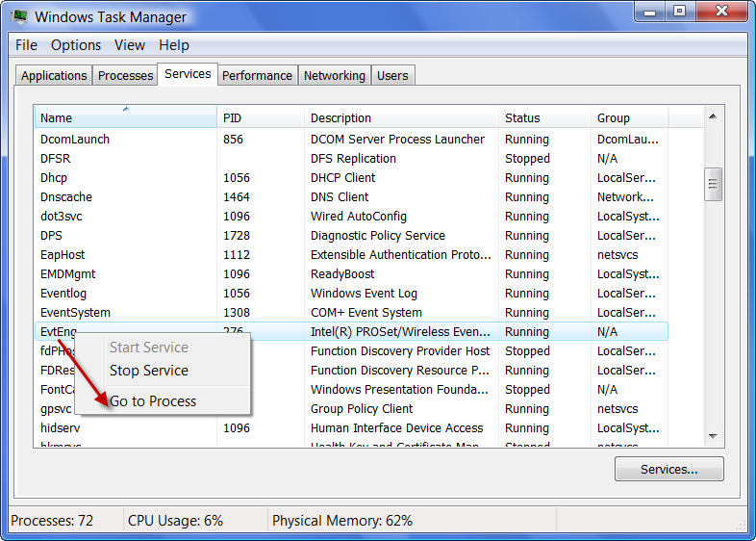756x541 pixels.
Task: Select the DFSR service row
Action: (x=351, y=159)
